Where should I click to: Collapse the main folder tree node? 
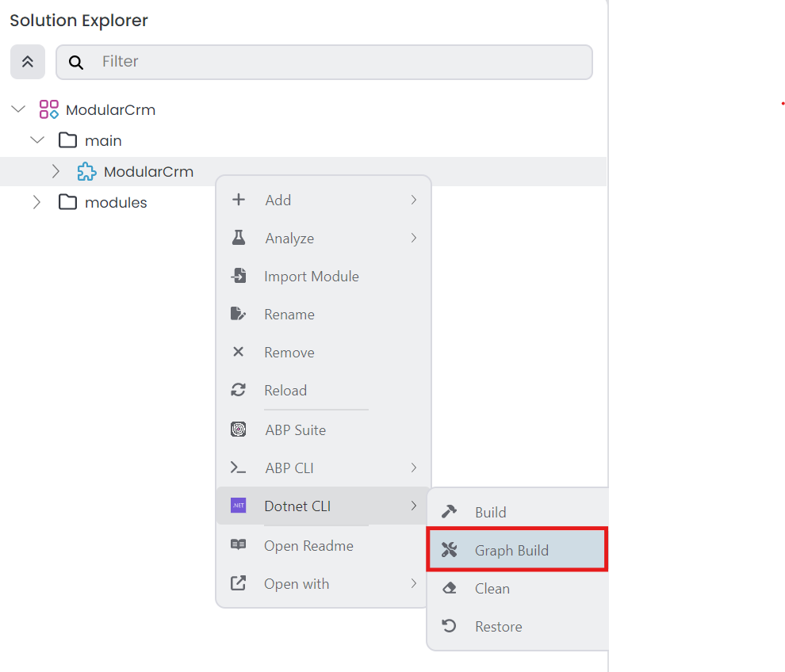click(x=37, y=140)
